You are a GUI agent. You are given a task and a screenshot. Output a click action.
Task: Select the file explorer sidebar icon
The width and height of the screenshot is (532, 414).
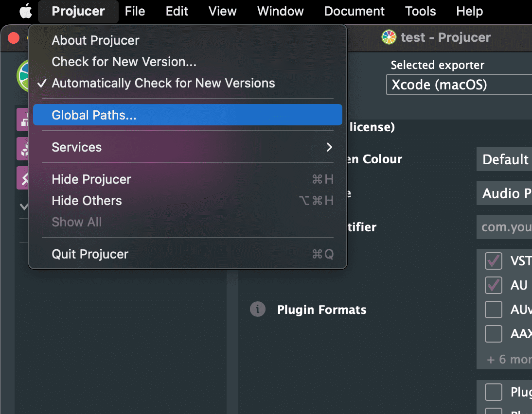point(23,120)
